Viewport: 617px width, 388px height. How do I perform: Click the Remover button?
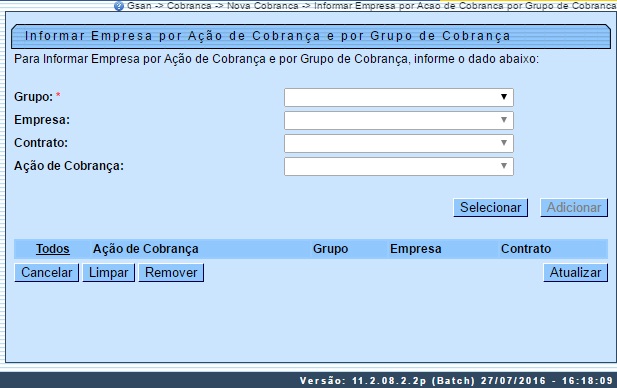(x=171, y=272)
